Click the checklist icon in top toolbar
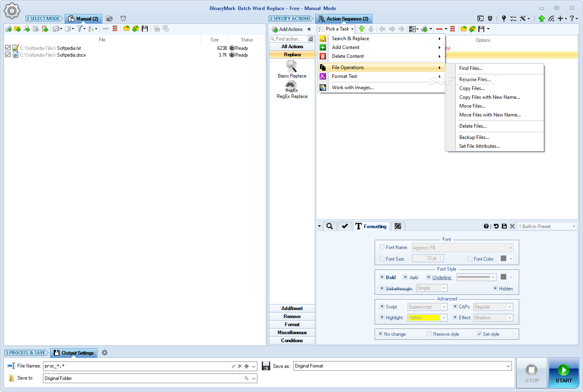 (x=513, y=18)
